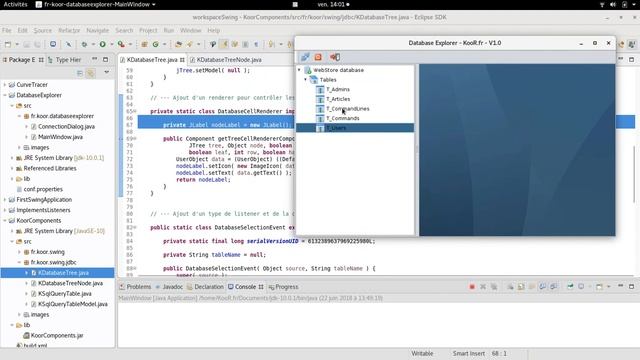
Task: Maximize the Package Explorer view
Action: 105,60
